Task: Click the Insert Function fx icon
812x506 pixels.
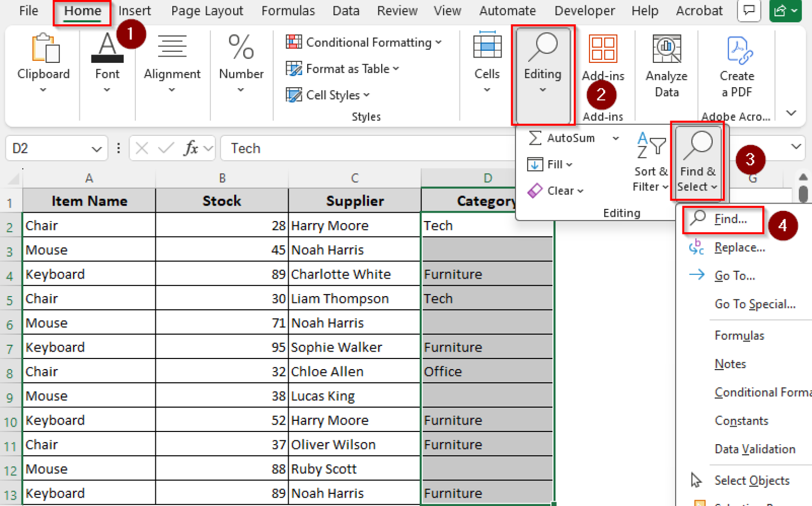Action: [191, 148]
